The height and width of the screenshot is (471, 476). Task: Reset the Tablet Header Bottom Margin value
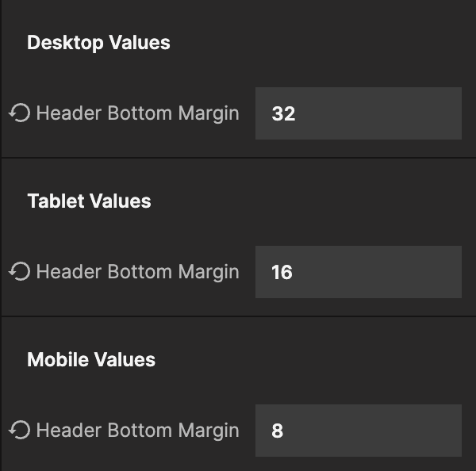coord(19,272)
